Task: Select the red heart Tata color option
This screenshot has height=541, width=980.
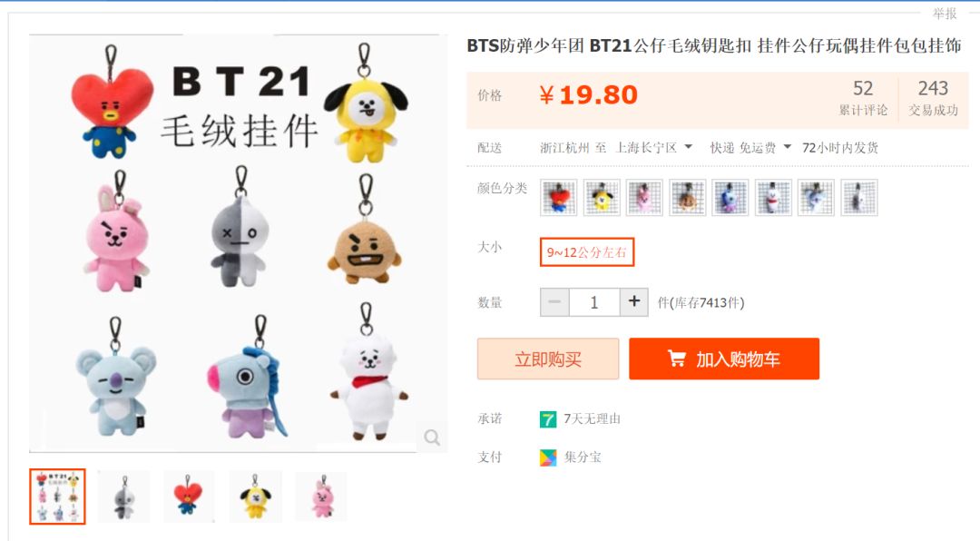Action: point(559,198)
